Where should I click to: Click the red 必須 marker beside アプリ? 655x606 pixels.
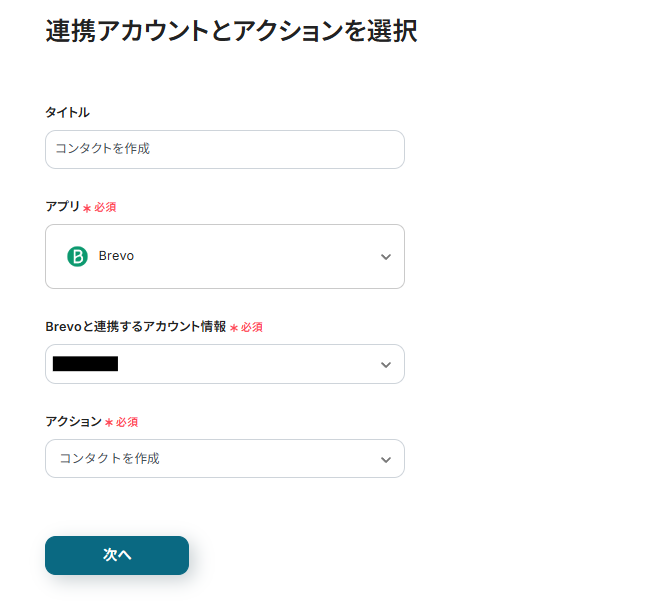click(x=105, y=207)
